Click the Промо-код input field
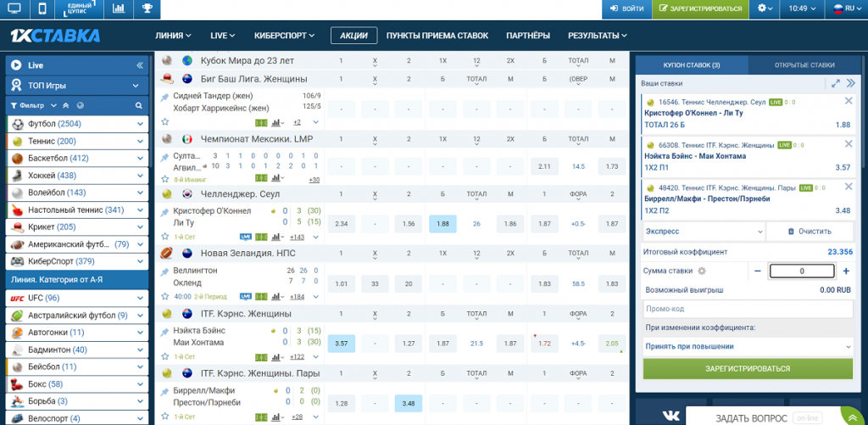Viewport: 868px width, 425px height. click(x=747, y=309)
